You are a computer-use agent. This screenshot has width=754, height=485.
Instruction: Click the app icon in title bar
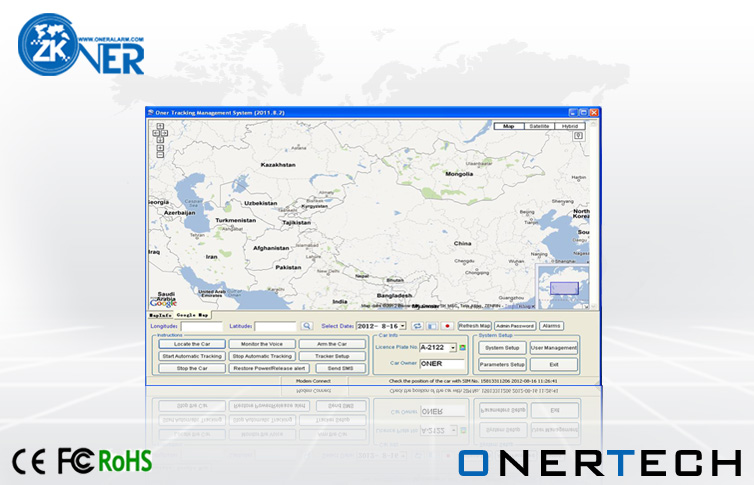tap(151, 112)
